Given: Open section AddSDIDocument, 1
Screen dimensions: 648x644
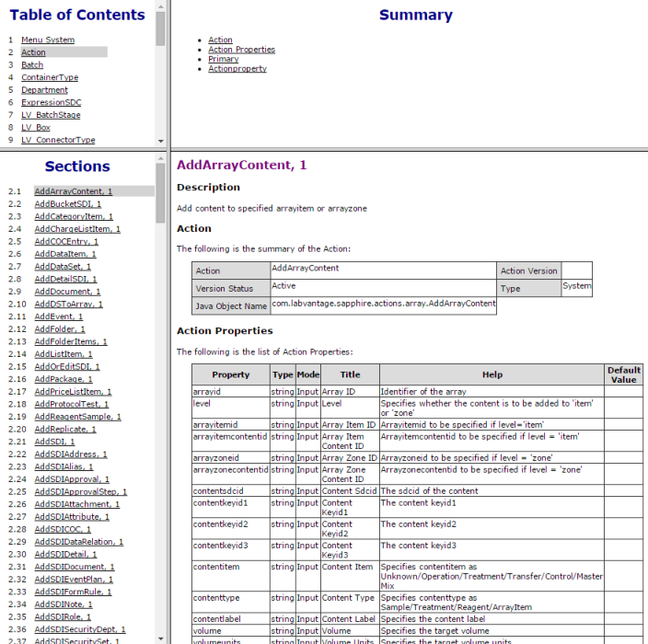Looking at the screenshot, I should point(75,567).
